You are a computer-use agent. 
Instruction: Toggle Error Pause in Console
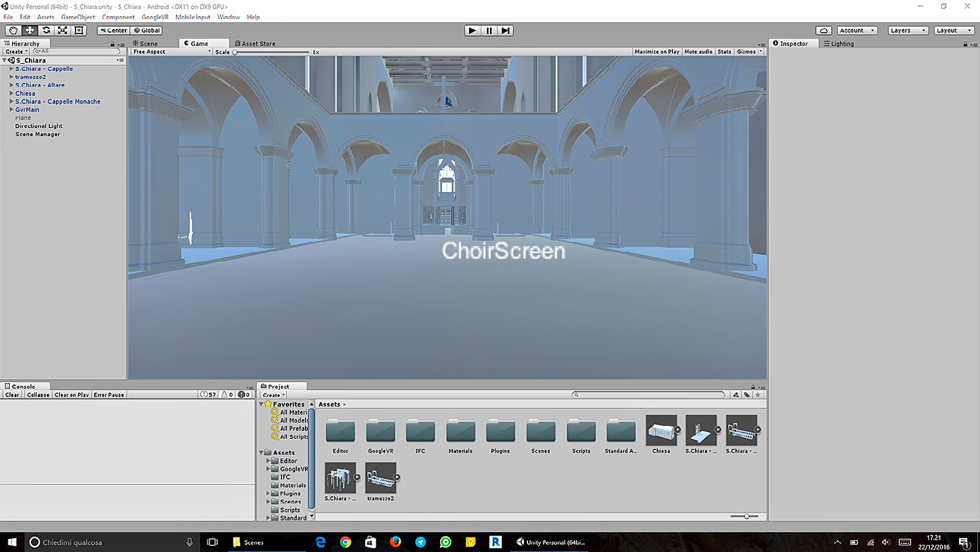pos(109,395)
